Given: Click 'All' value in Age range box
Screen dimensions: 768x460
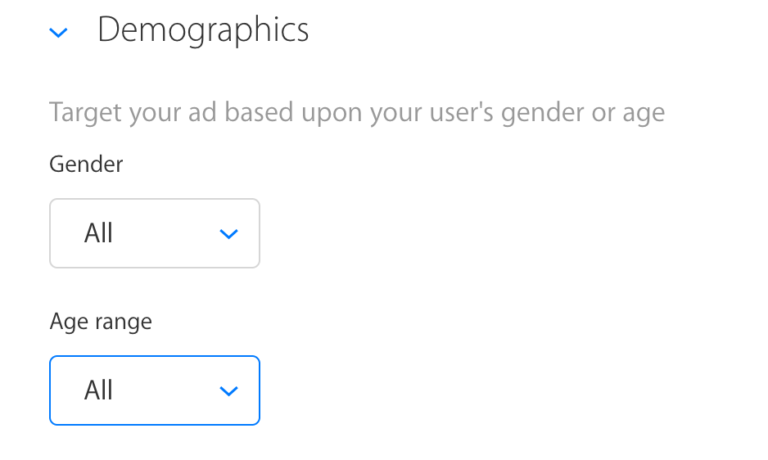Looking at the screenshot, I should (99, 390).
